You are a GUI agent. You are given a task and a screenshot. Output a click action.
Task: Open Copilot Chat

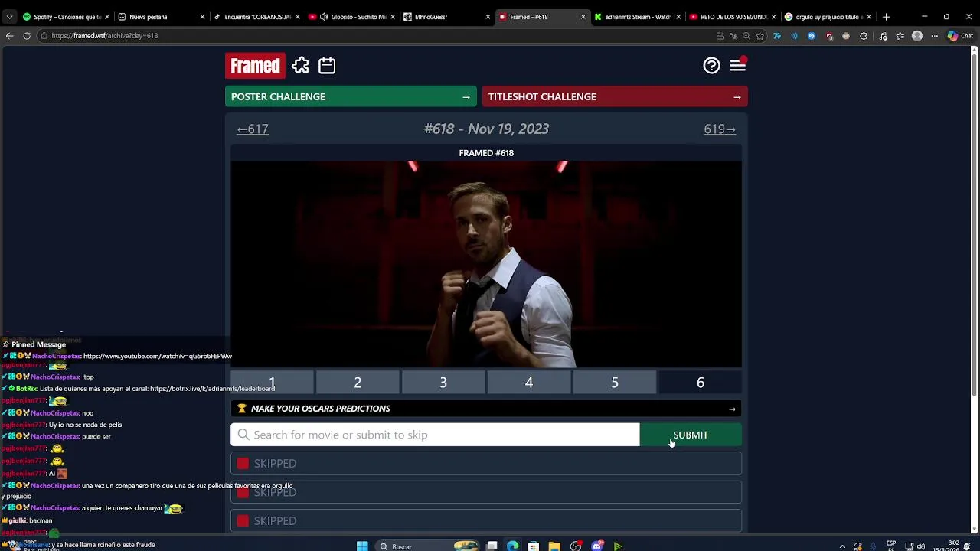click(x=960, y=36)
